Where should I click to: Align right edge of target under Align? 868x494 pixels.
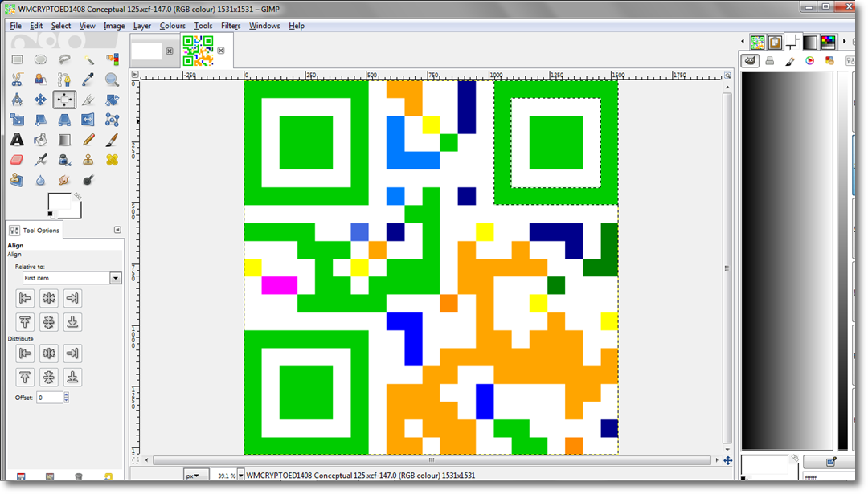72,298
